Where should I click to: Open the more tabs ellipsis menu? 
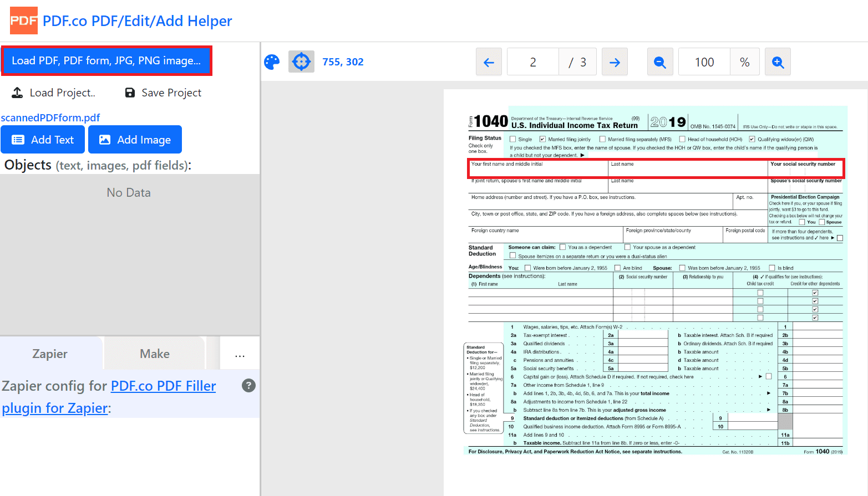(x=240, y=354)
